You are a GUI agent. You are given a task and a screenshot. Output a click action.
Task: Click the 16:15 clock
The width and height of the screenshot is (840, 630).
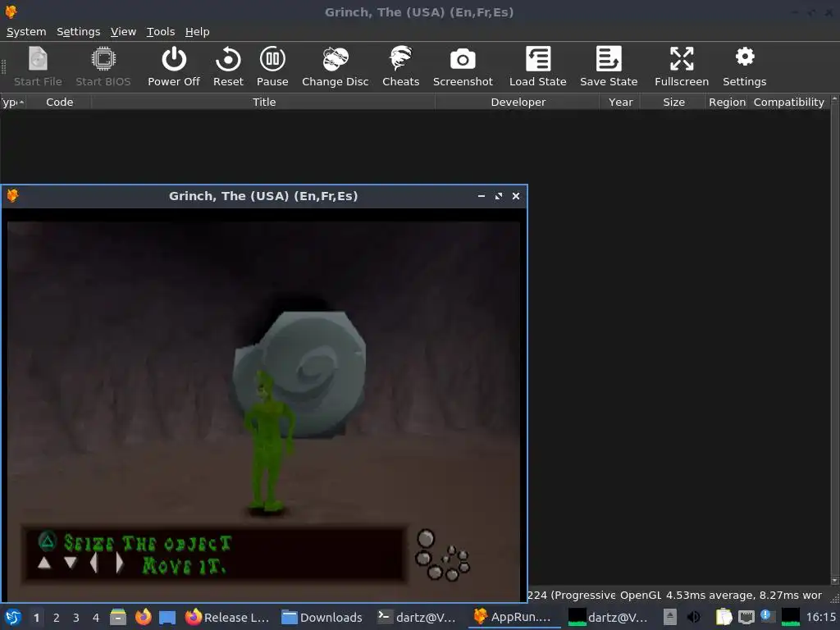click(x=820, y=617)
